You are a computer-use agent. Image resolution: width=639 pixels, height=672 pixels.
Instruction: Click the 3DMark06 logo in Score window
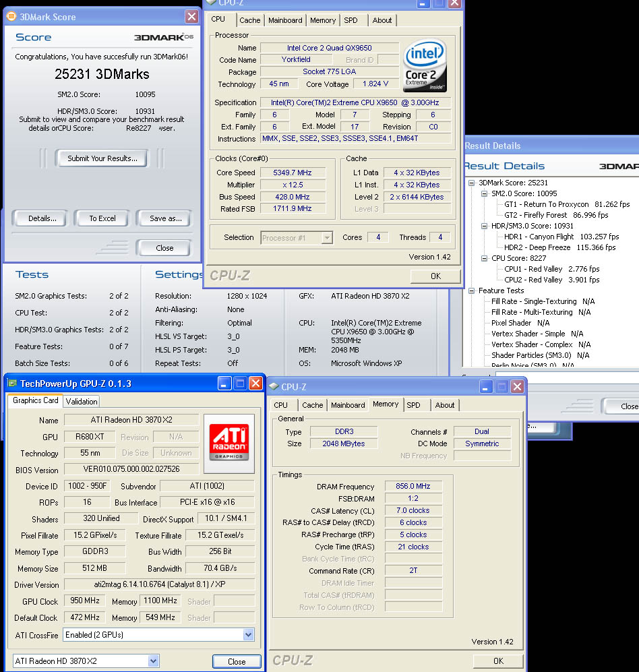(163, 37)
